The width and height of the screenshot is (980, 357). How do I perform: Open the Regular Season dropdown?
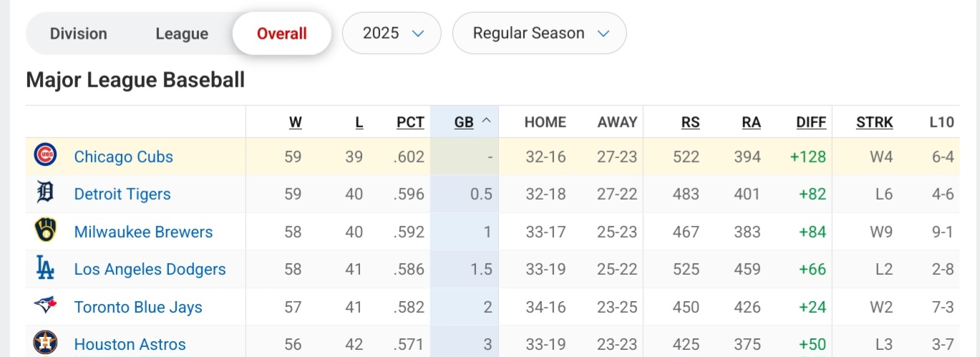(540, 34)
